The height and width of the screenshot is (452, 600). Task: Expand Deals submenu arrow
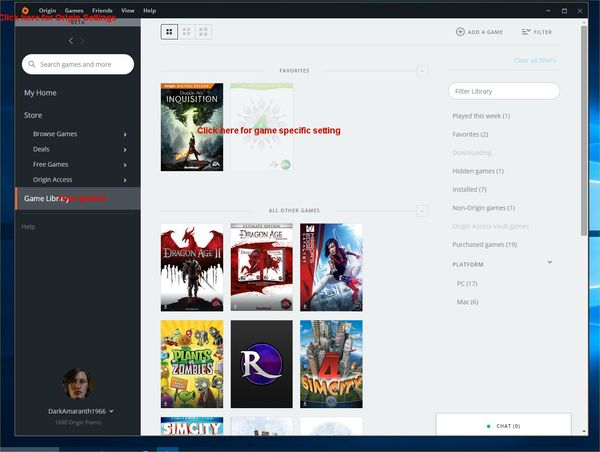125,150
